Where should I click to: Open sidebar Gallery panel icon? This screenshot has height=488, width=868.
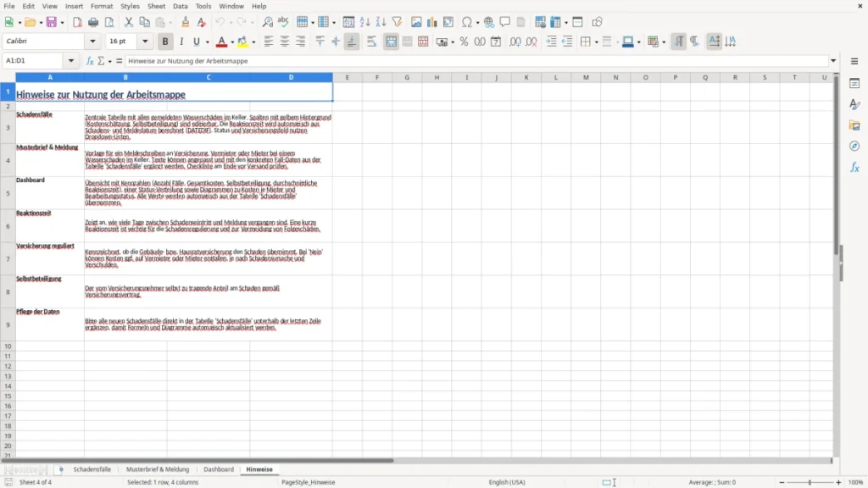[x=854, y=125]
